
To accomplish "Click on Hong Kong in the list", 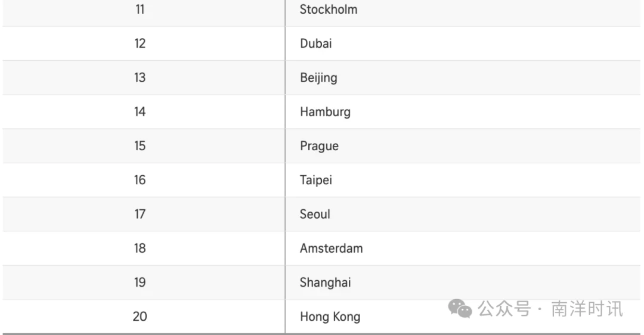I will tap(330, 317).
